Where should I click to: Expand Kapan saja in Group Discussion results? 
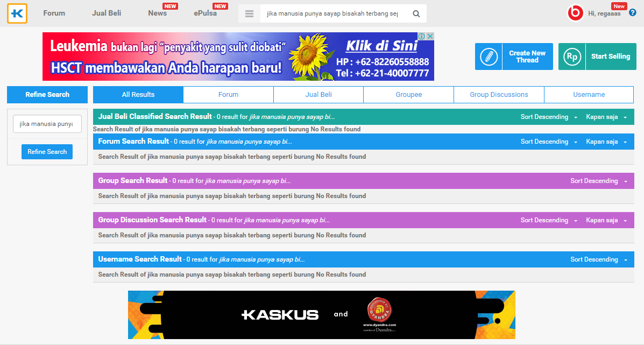pyautogui.click(x=606, y=221)
